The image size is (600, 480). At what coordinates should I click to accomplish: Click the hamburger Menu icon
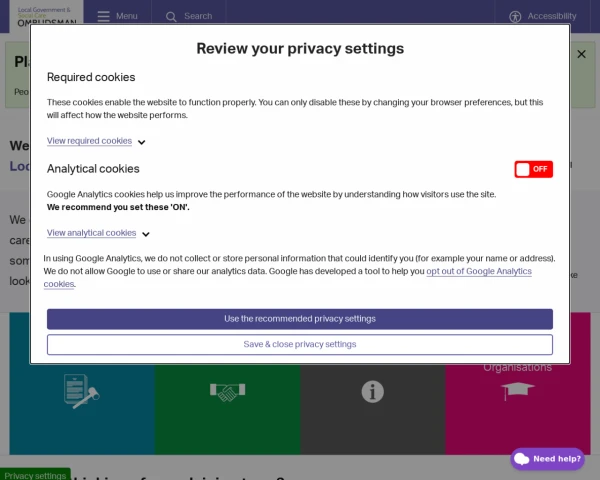point(104,16)
